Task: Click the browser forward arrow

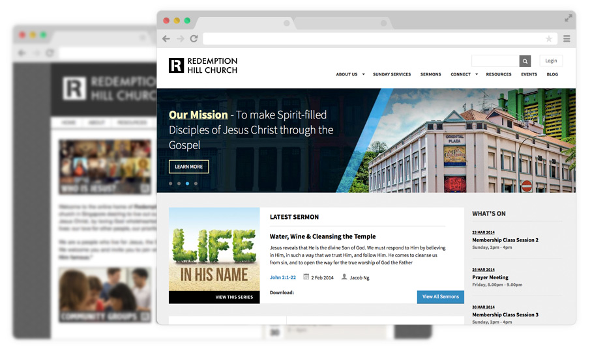Action: pyautogui.click(x=180, y=38)
